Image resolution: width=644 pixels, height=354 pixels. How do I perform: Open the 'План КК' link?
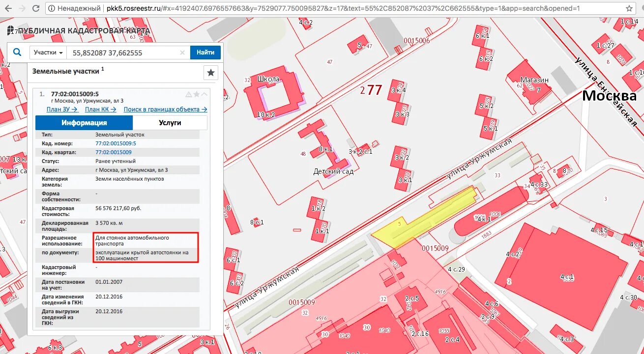click(x=101, y=109)
